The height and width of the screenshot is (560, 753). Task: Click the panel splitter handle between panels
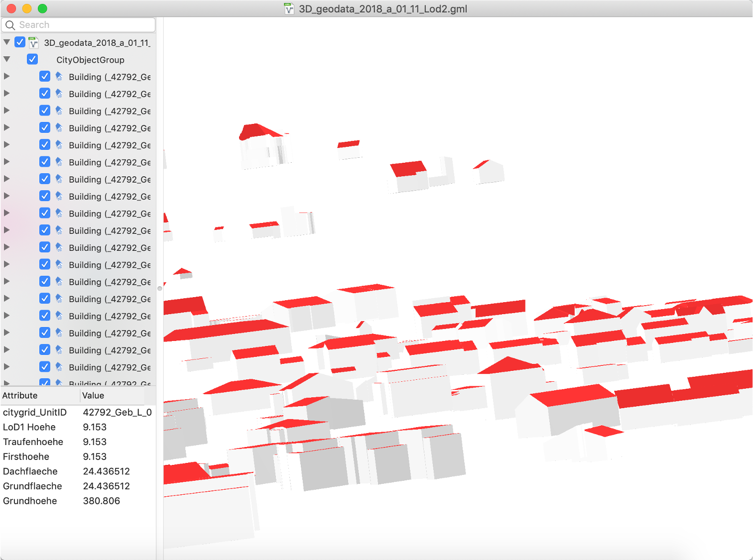(159, 288)
